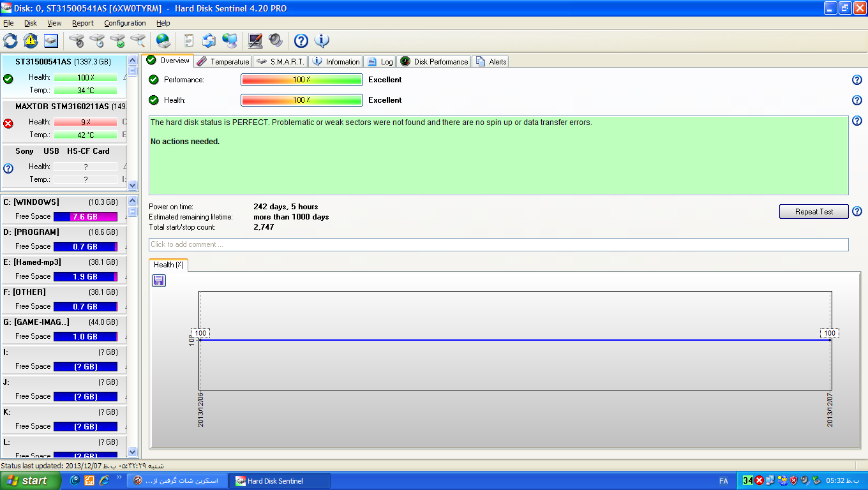Click the comment input field
Screen dimensions: 868x490
pos(498,244)
